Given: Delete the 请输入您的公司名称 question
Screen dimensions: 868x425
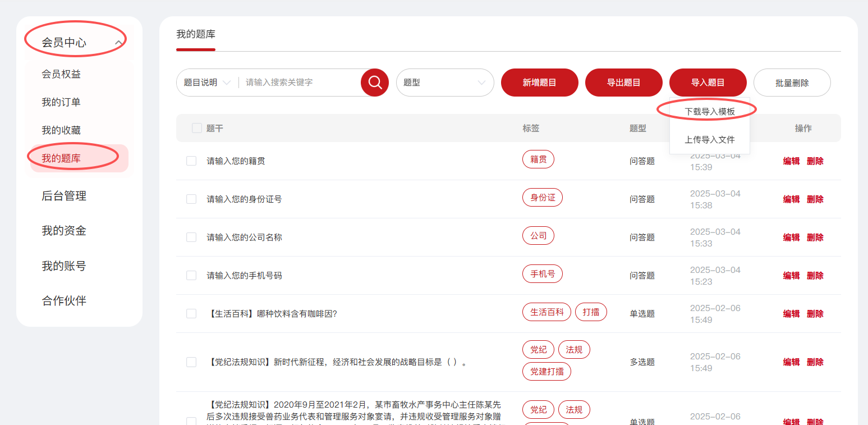Looking at the screenshot, I should tap(815, 237).
